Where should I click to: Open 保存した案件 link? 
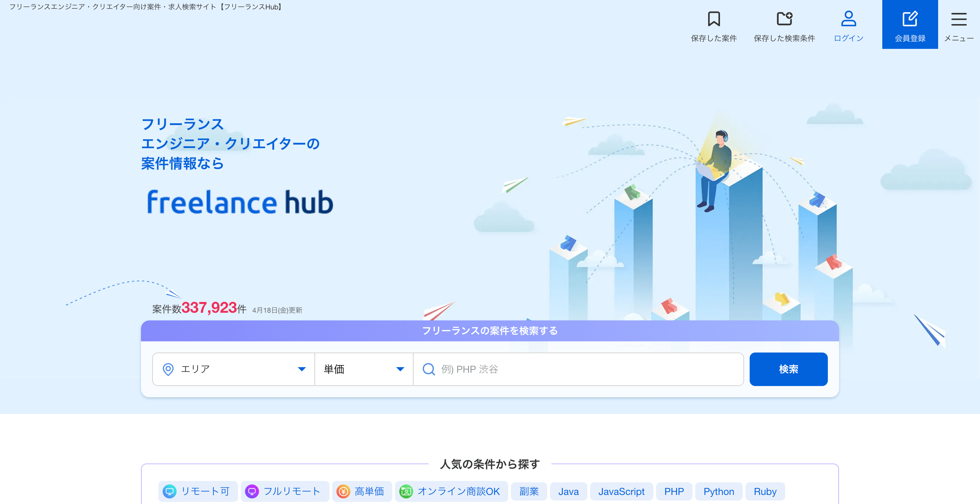[714, 38]
